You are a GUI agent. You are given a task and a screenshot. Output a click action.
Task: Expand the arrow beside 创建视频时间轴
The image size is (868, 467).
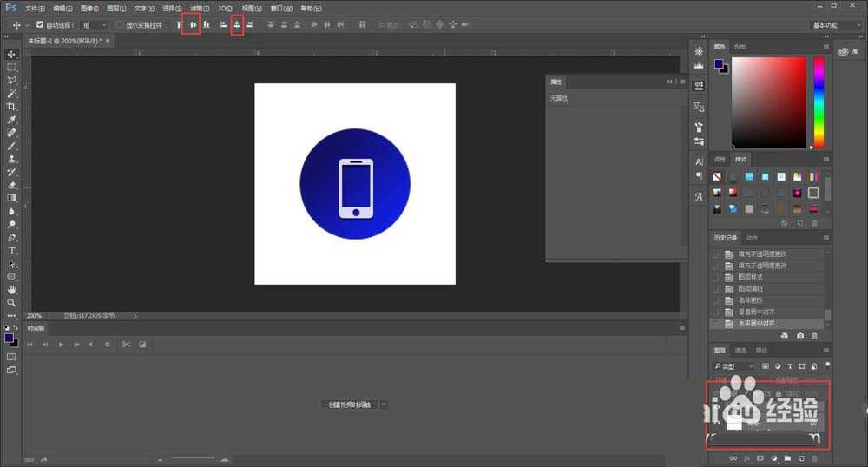click(384, 405)
